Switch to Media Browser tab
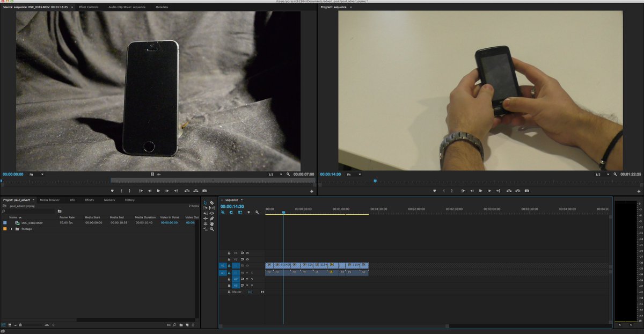The width and height of the screenshot is (644, 334). (50, 200)
